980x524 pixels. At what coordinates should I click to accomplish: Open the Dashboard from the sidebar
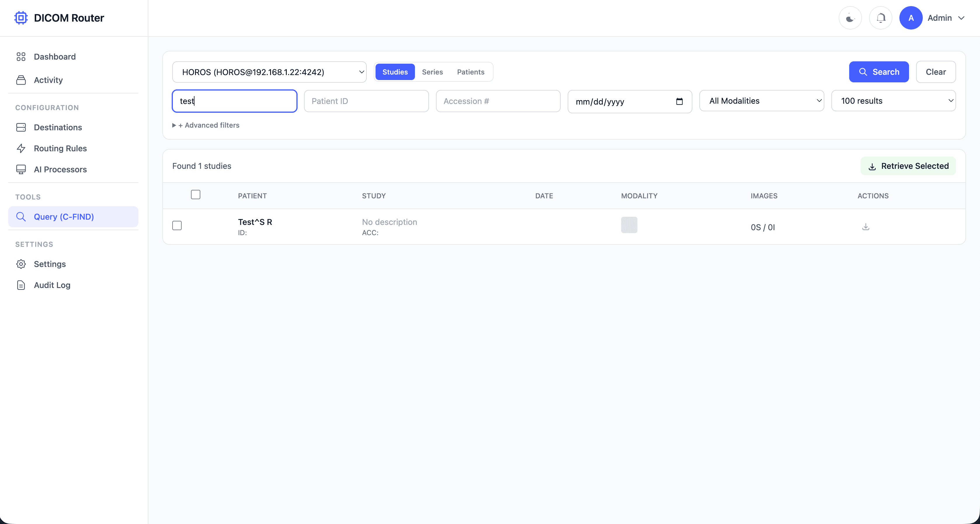(x=54, y=56)
